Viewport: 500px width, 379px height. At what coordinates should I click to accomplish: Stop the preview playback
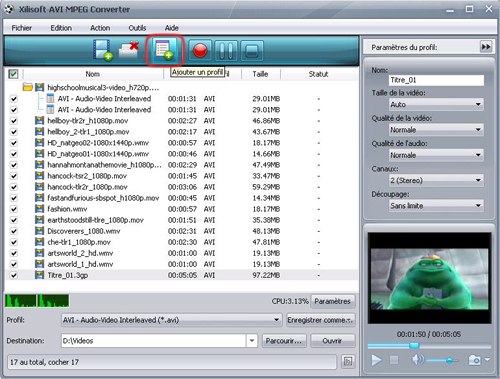coord(394,360)
